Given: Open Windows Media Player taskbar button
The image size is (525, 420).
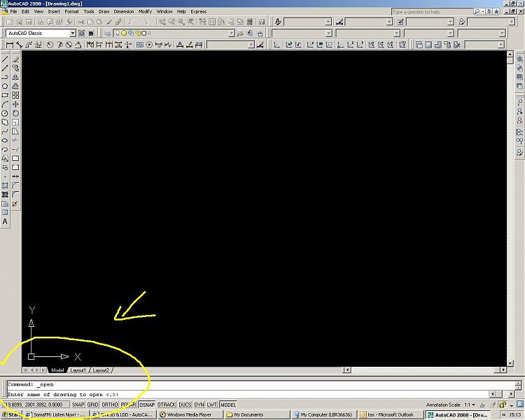Looking at the screenshot, I should click(190, 414).
